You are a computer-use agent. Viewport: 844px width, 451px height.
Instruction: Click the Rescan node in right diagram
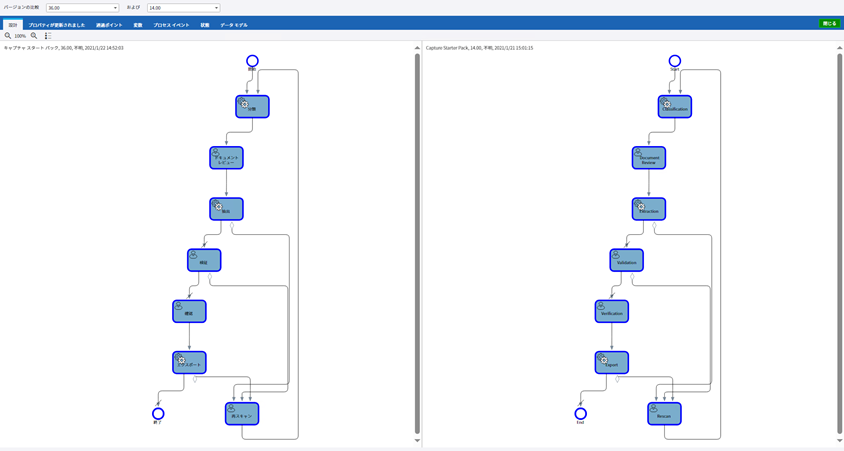pos(664,413)
